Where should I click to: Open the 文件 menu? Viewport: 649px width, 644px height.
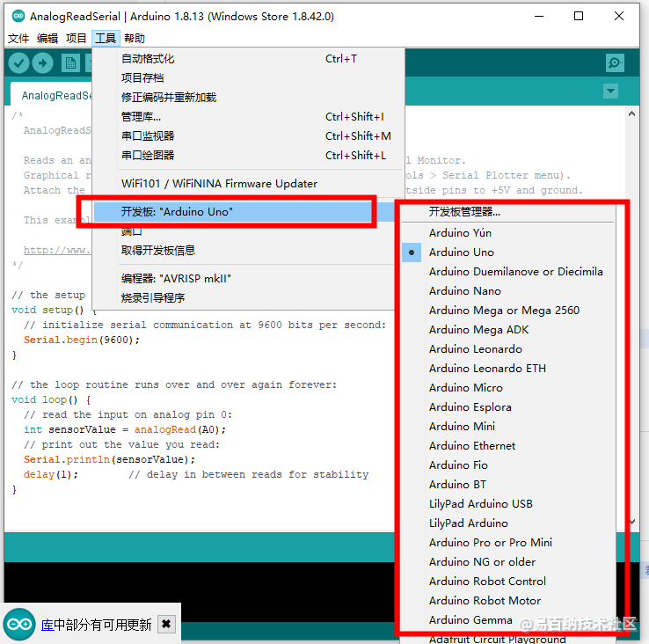(18, 39)
